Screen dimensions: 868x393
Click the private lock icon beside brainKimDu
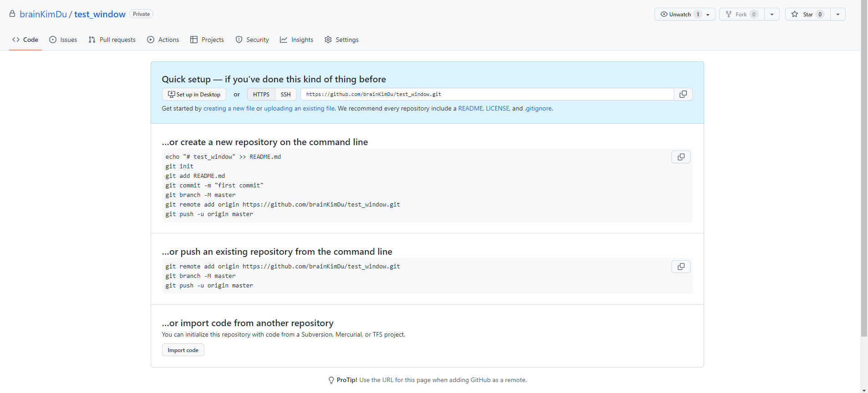(12, 14)
